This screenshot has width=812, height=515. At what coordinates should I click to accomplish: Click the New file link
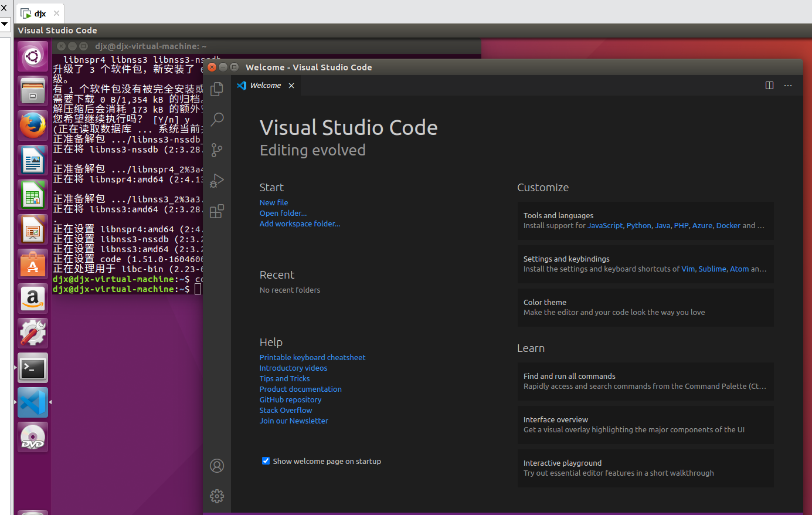coord(274,202)
